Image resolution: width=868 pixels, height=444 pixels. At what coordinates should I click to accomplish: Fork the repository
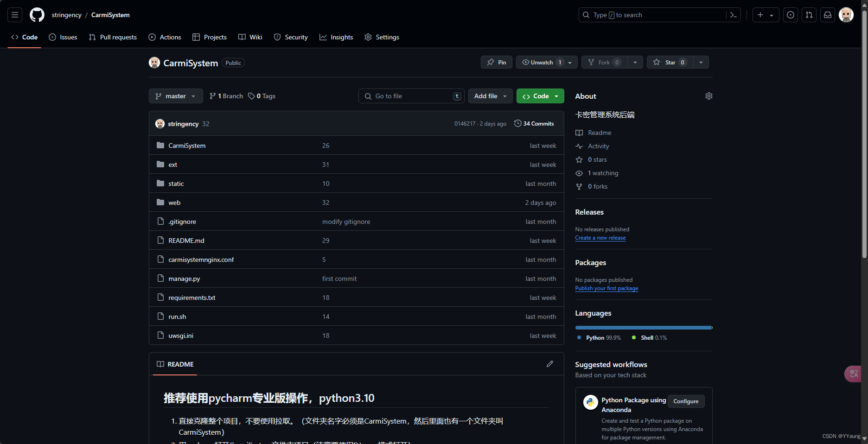point(604,62)
